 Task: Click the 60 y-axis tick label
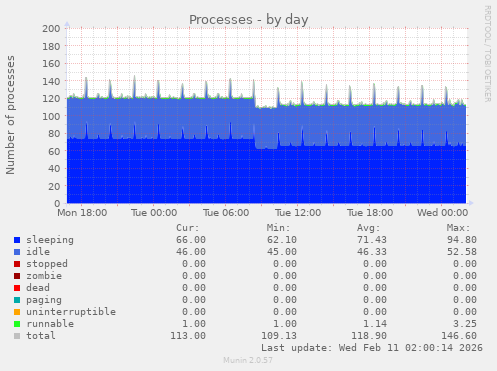[54, 151]
